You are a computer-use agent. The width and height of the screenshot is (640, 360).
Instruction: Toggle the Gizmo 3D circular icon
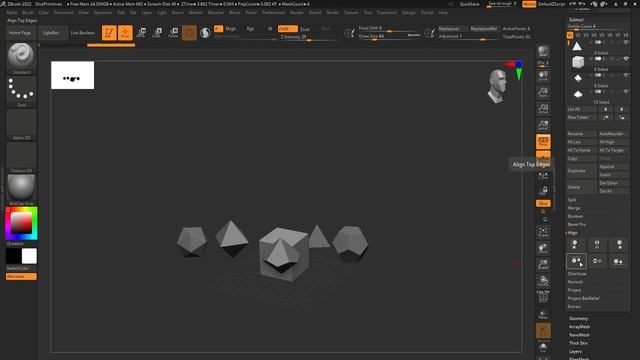point(189,33)
